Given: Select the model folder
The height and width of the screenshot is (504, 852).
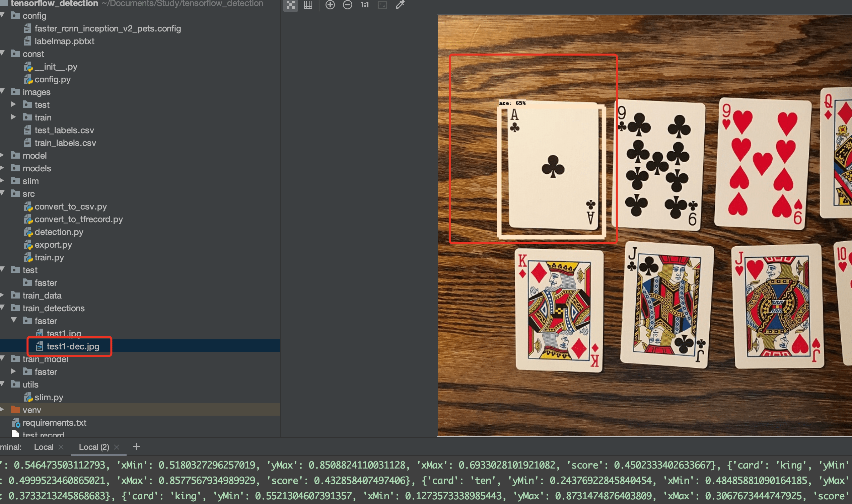Looking at the screenshot, I should coord(34,156).
